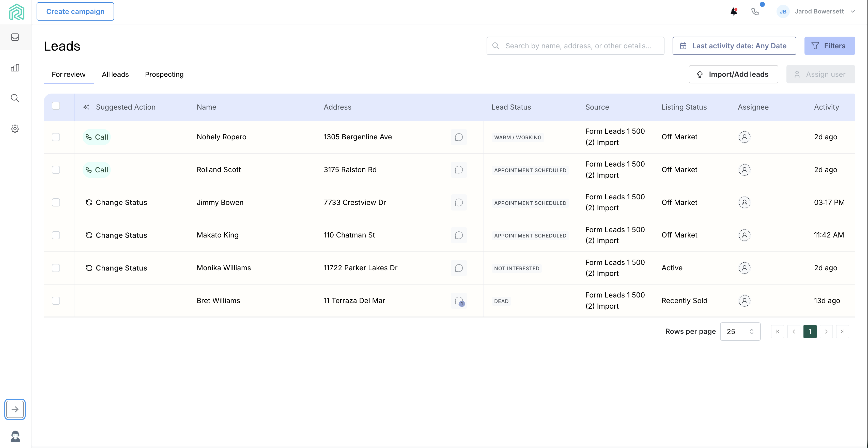Tick the checkbox for Monika Williams
868x448 pixels.
56,268
